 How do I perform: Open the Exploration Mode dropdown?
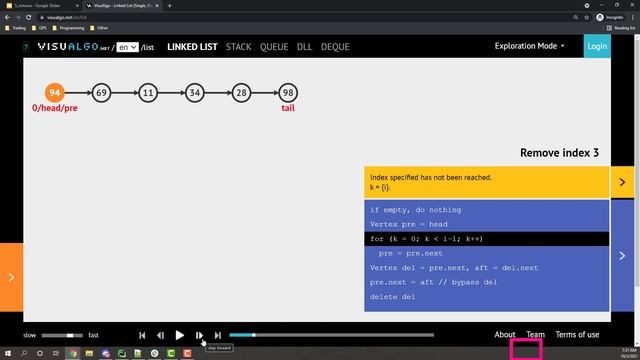click(x=529, y=46)
